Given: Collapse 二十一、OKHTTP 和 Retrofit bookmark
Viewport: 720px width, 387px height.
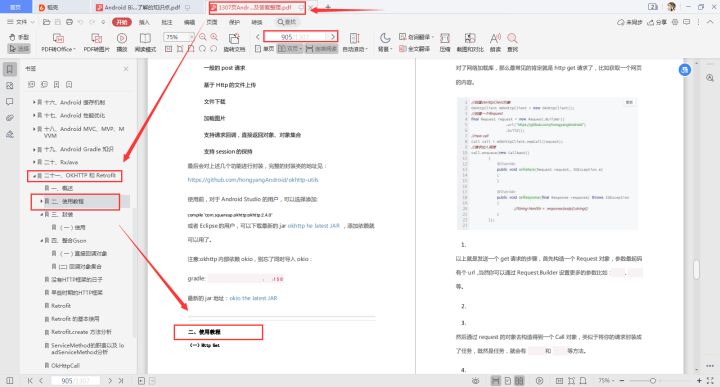Looking at the screenshot, I should [34, 176].
